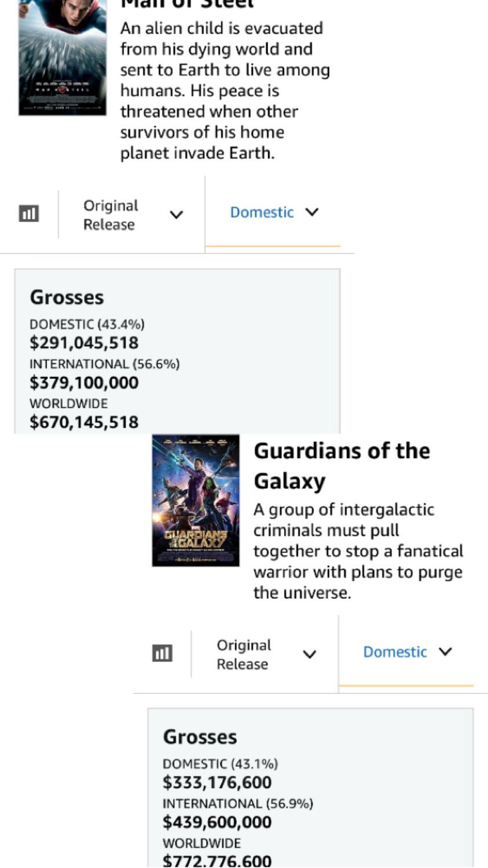Click the $670,145,518 worldwide gross figure
Image resolution: width=488 pixels, height=868 pixels.
85,422
